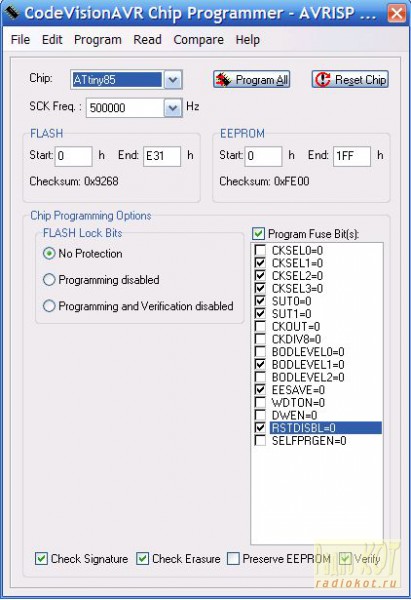Focus the EEPROM End field showing 1FF
411x600 pixels.
[x=352, y=156]
